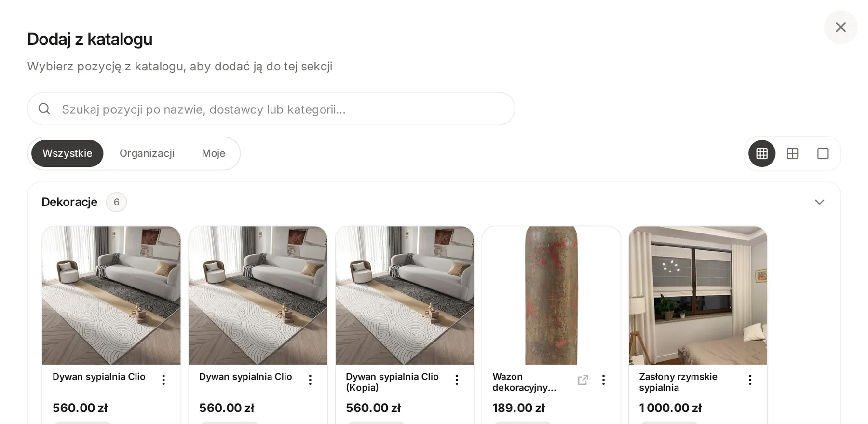This screenshot has width=868, height=424.
Task: Open options menu for second Dywan sypialnia Clio
Action: point(310,380)
